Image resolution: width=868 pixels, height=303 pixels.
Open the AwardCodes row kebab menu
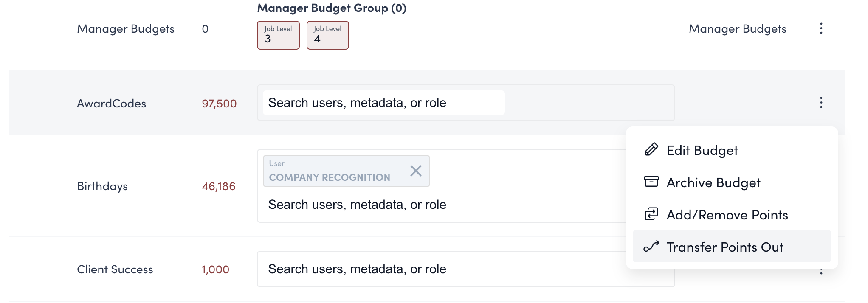click(821, 103)
